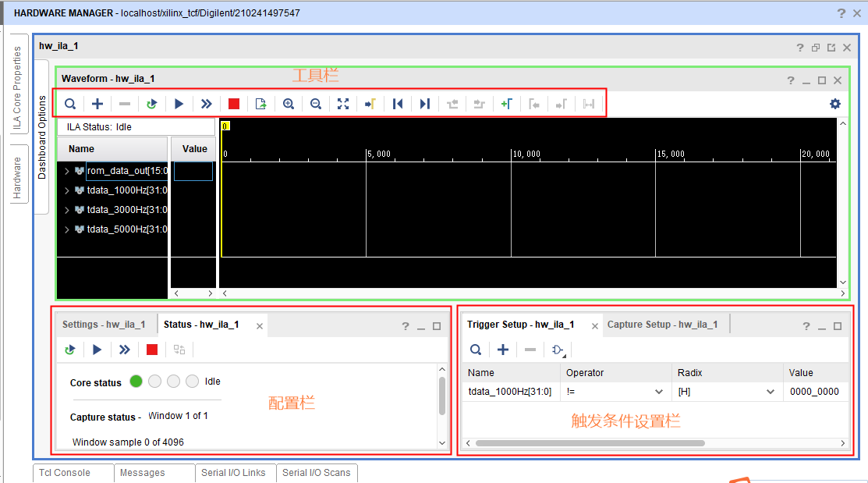
Task: Close the Status - hw_ila_1 tab
Action: click(259, 326)
